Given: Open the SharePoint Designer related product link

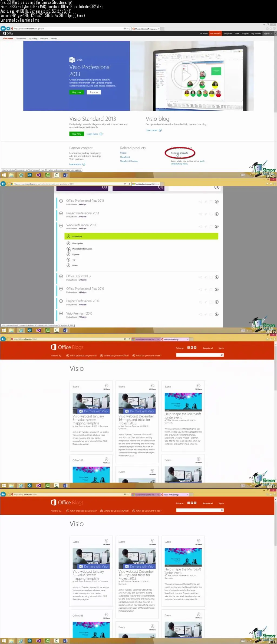Looking at the screenshot, I should [129, 161].
